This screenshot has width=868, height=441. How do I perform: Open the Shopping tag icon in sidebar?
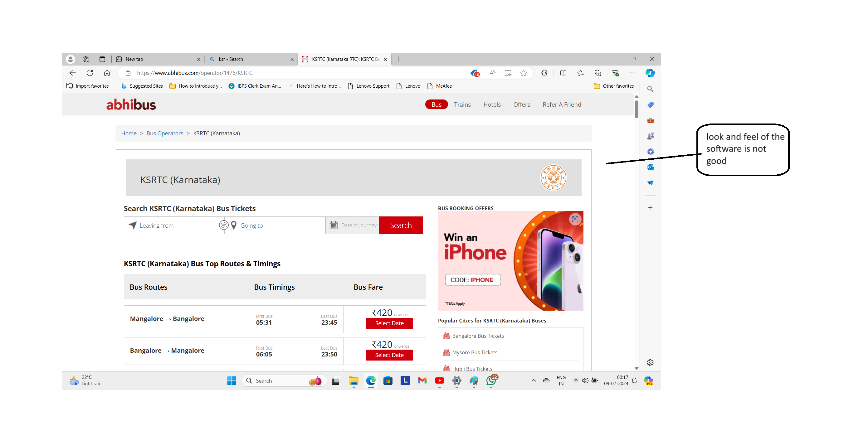650,105
